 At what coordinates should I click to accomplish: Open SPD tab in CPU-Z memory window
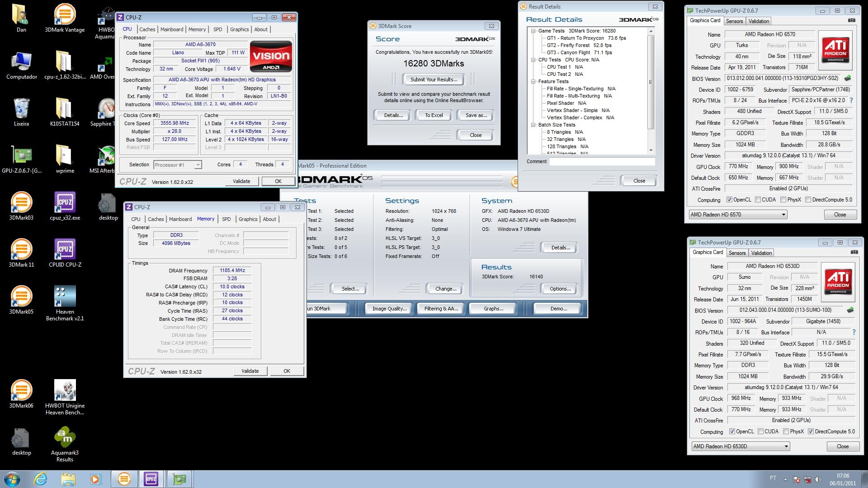226,219
